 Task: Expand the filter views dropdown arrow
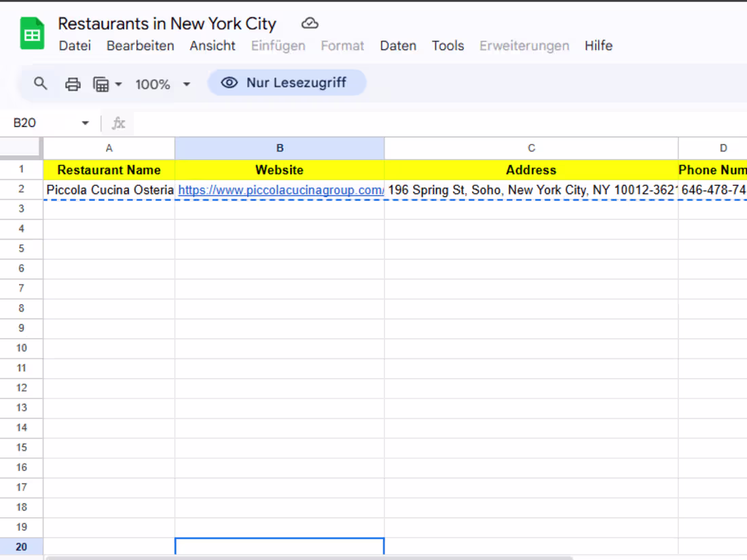coord(119,84)
